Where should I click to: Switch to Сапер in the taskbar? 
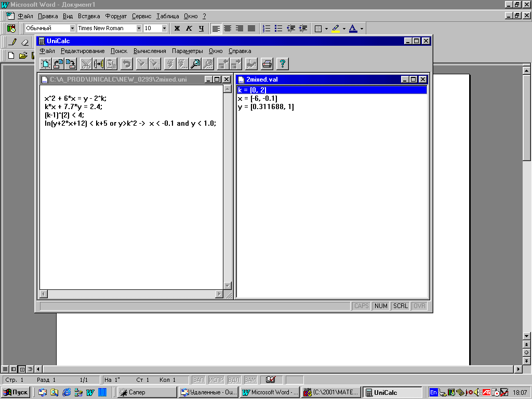tap(147, 392)
